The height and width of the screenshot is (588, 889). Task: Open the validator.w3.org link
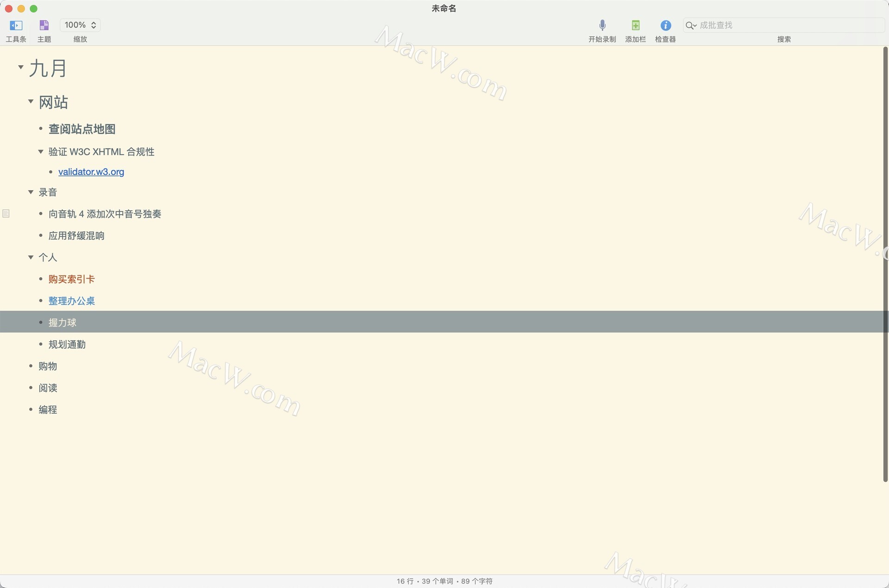[x=91, y=172]
